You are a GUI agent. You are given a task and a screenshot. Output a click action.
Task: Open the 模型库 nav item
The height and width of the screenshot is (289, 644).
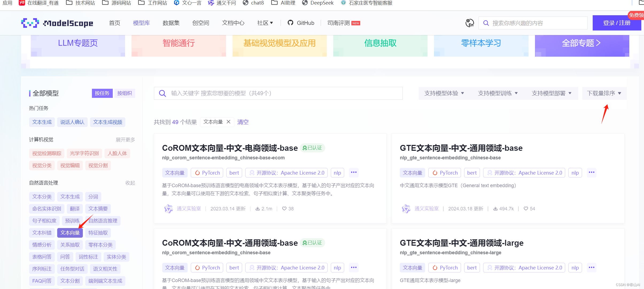141,23
